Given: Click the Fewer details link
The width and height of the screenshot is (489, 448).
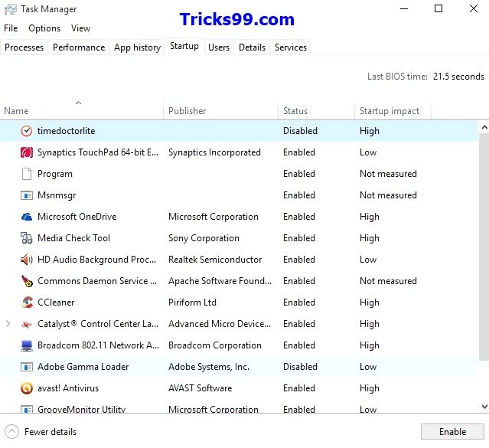Looking at the screenshot, I should coord(51,432).
